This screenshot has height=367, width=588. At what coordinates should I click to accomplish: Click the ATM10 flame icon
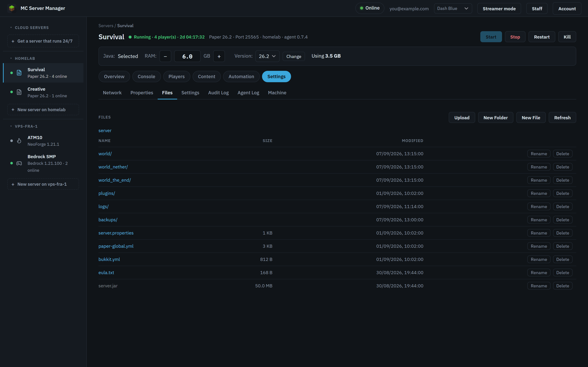19,141
